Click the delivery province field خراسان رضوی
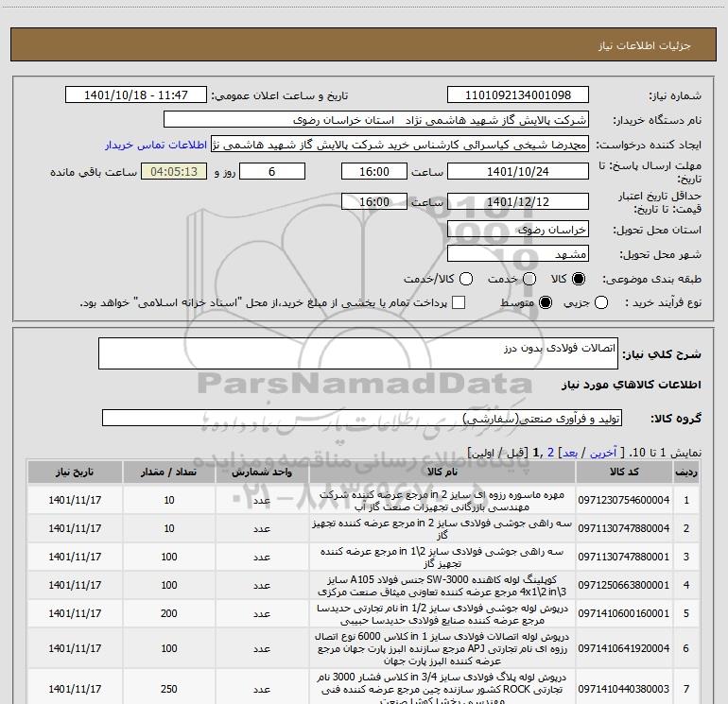The height and width of the screenshot is (704, 728). (518, 229)
